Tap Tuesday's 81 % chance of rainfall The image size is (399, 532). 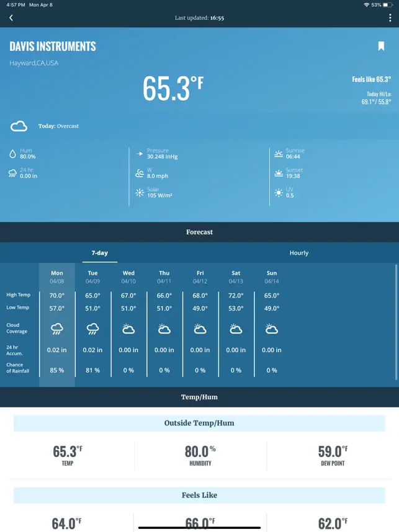(92, 370)
